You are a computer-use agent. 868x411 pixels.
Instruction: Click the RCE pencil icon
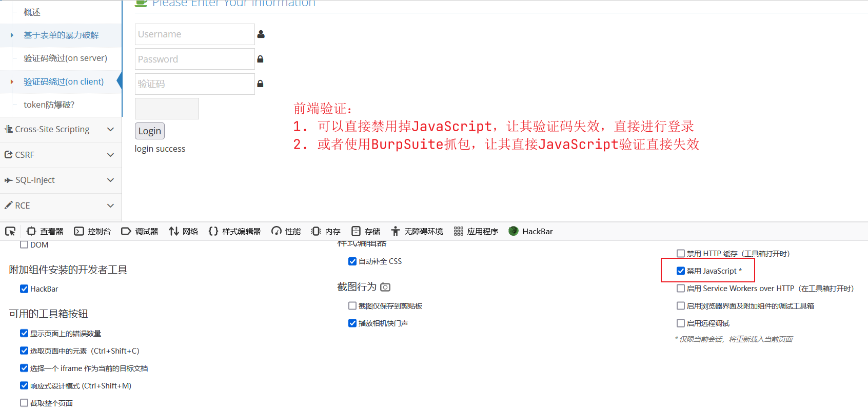pyautogui.click(x=8, y=205)
